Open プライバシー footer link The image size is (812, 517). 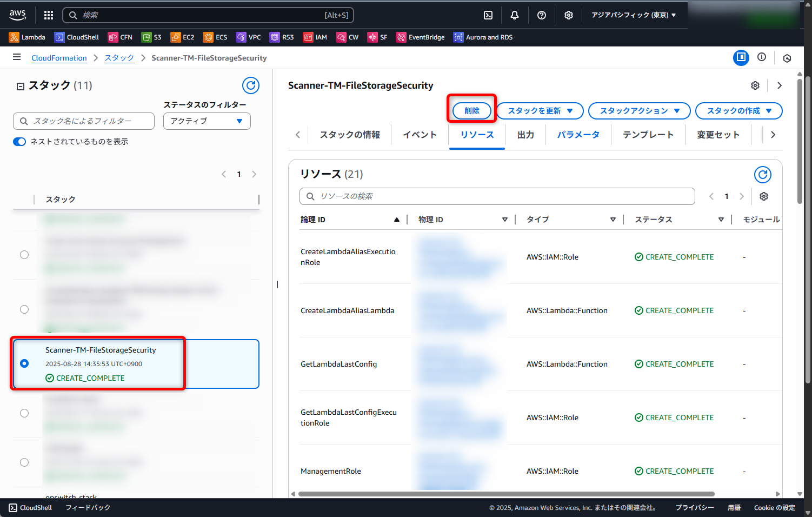point(695,508)
